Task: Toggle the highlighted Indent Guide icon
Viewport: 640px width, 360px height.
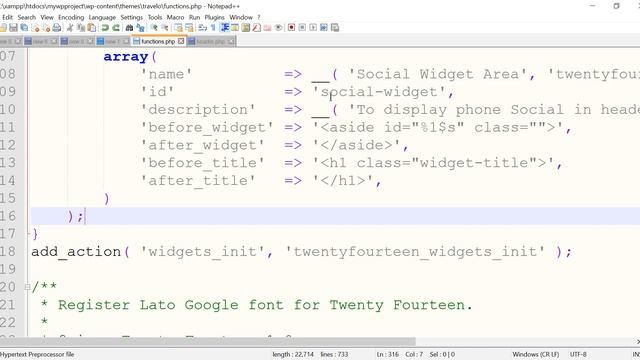Action: point(224,28)
